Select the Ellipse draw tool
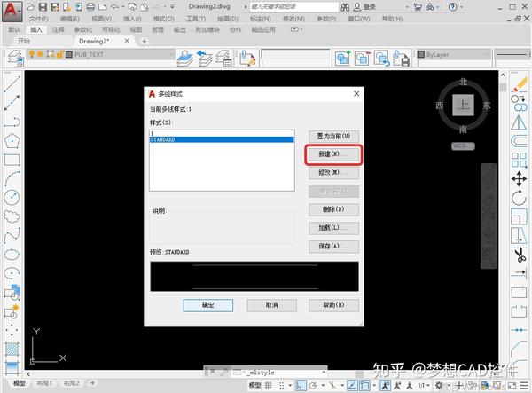This screenshot has width=532, height=393. (x=12, y=255)
